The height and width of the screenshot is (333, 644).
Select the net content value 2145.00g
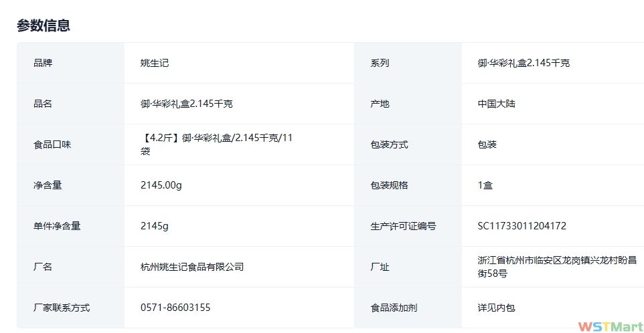[x=161, y=185]
